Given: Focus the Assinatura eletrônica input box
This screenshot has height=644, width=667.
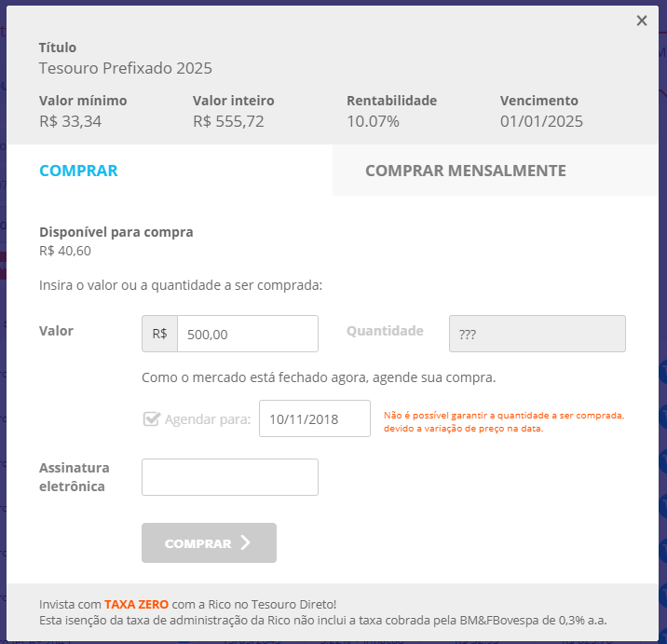Looking at the screenshot, I should click(229, 477).
